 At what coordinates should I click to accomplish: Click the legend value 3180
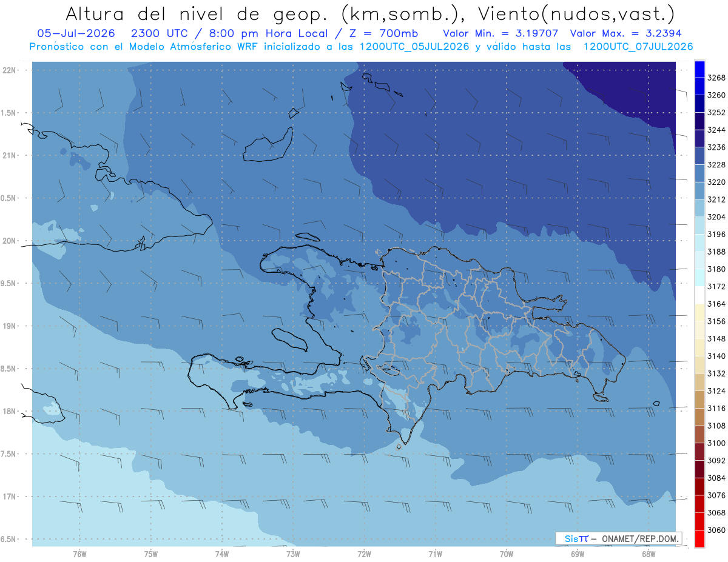[716, 269]
